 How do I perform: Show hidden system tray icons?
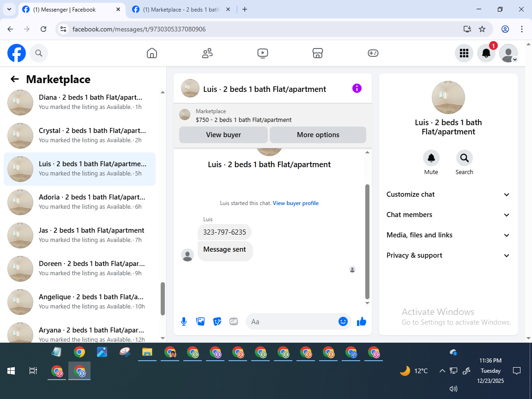pos(442,371)
